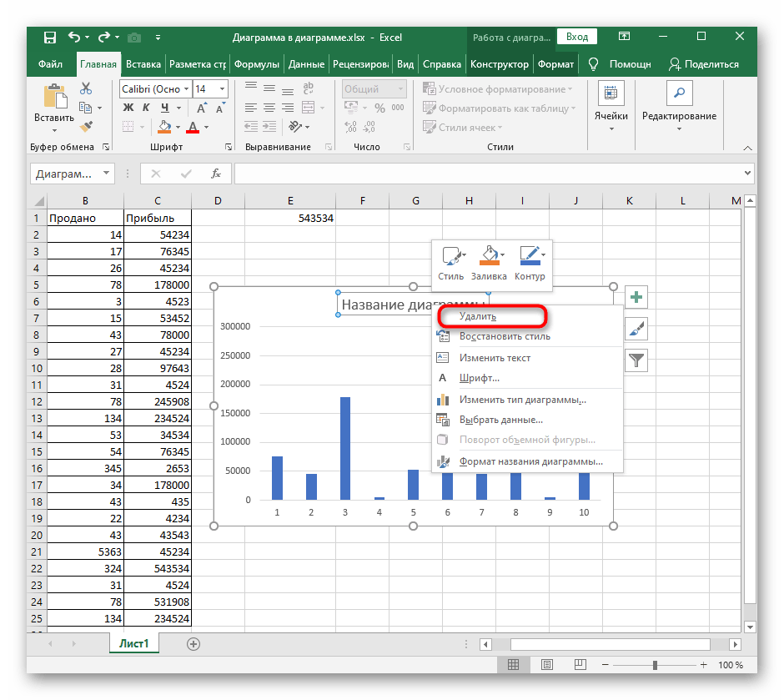Viewport: 784px width, 700px height.
Task: Expand the font size dropdown
Action: [222, 88]
